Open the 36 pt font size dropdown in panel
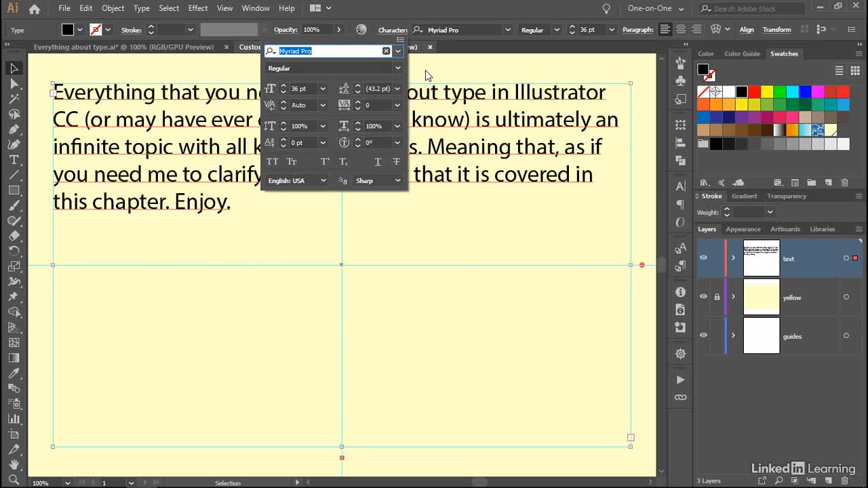868x488 pixels. pos(323,89)
